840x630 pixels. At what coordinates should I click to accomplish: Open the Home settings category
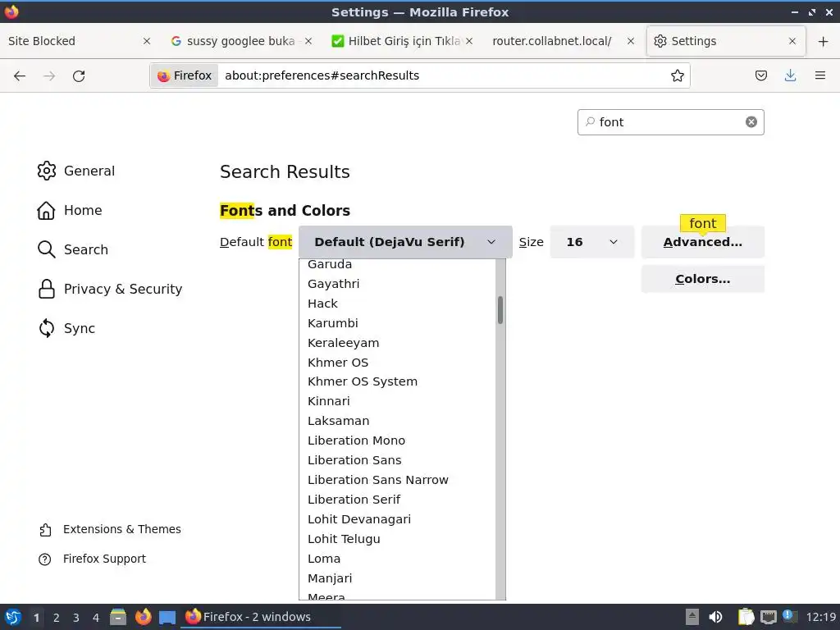[x=70, y=211]
